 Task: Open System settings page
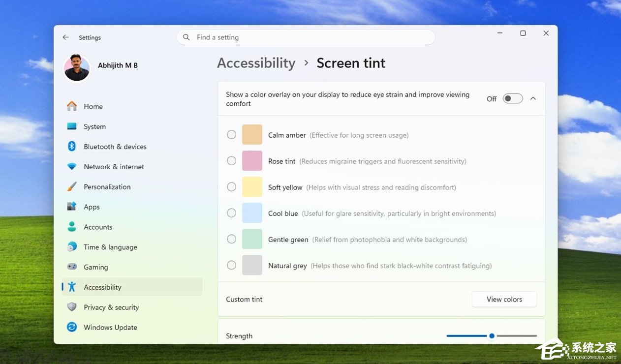pyautogui.click(x=132, y=126)
